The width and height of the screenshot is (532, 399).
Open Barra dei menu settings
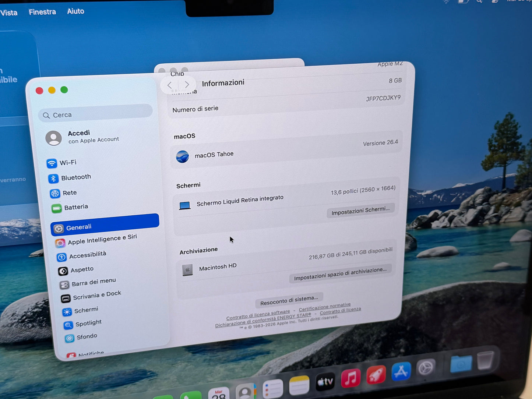click(88, 283)
